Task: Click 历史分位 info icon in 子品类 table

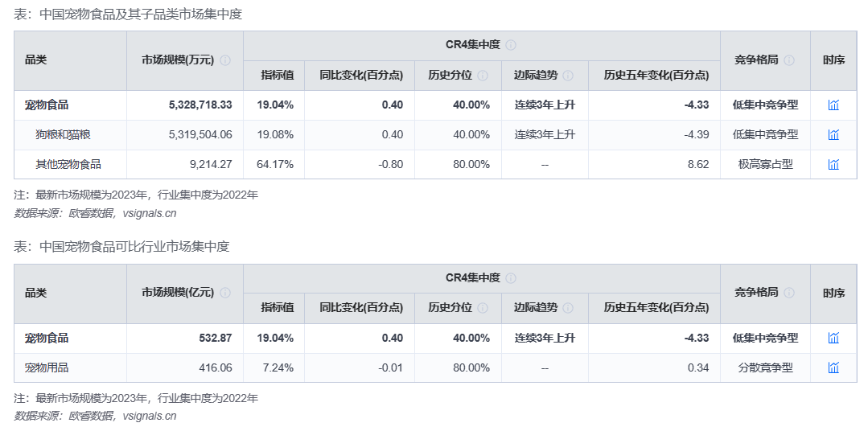Action: pos(483,76)
